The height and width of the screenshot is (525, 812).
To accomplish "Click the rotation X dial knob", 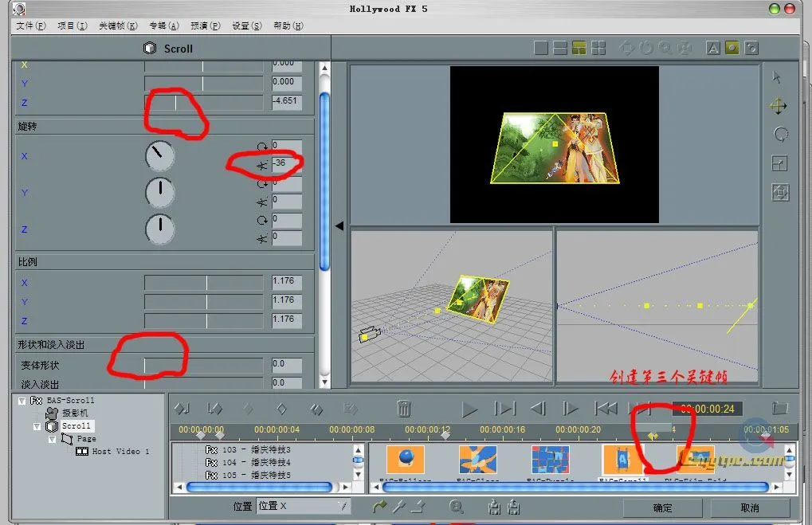I will (x=160, y=156).
